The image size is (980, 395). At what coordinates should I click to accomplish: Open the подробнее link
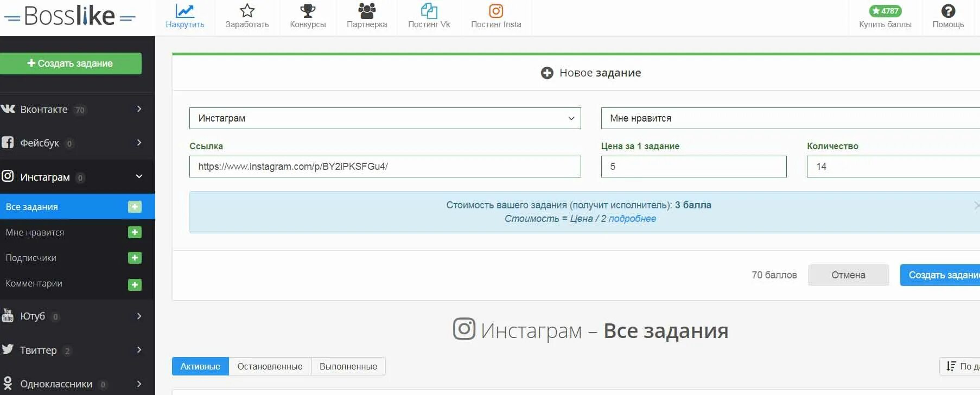point(632,219)
